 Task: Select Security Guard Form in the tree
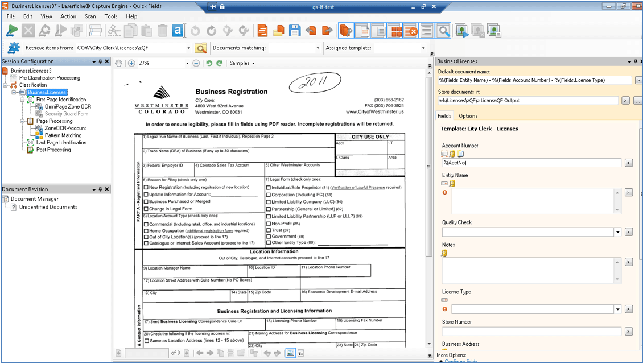[67, 114]
